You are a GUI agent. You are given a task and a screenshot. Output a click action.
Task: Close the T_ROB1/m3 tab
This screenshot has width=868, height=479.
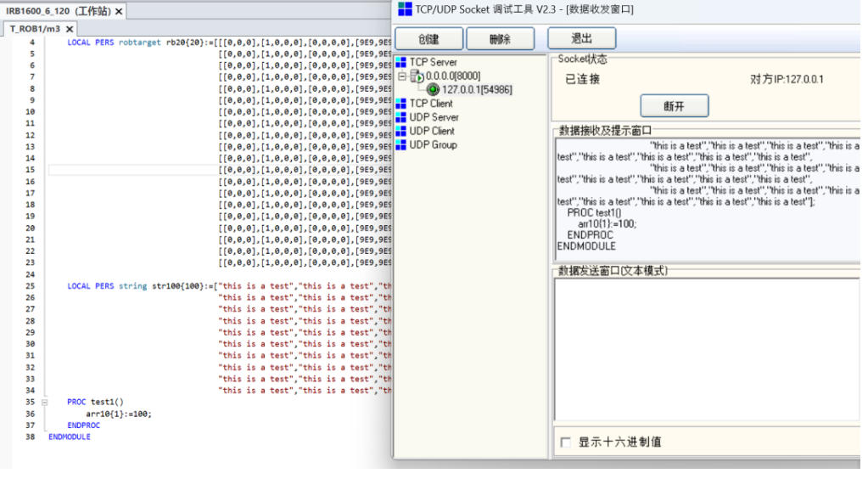(x=70, y=29)
